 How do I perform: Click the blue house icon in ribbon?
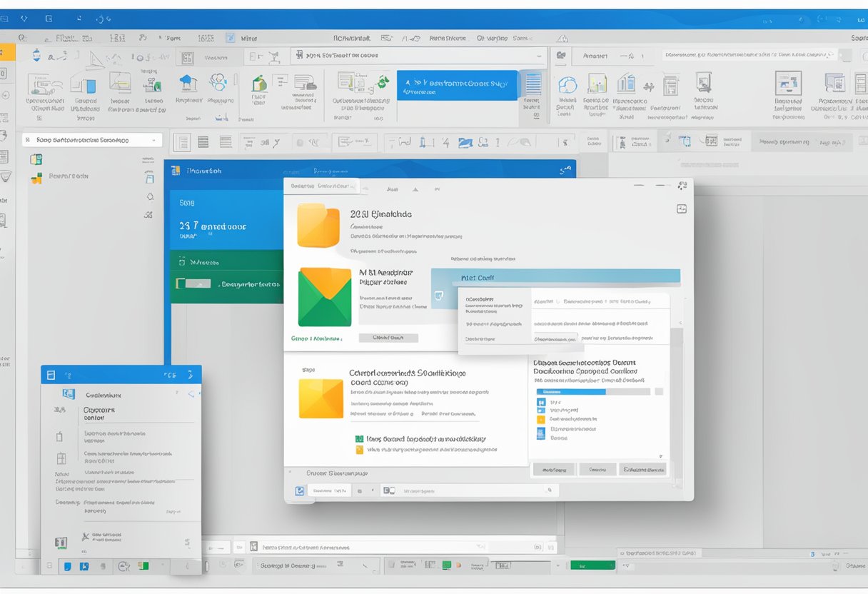[188, 83]
